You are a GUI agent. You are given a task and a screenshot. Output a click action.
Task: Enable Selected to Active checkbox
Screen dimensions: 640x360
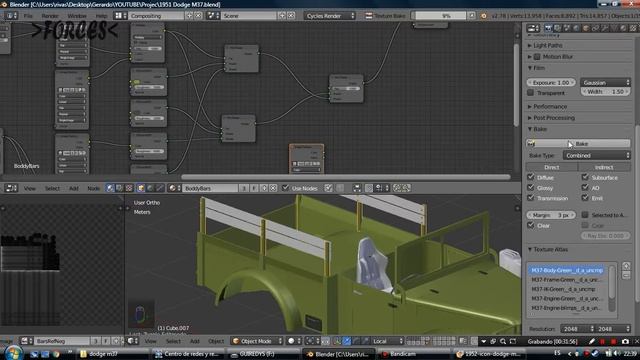coord(585,215)
